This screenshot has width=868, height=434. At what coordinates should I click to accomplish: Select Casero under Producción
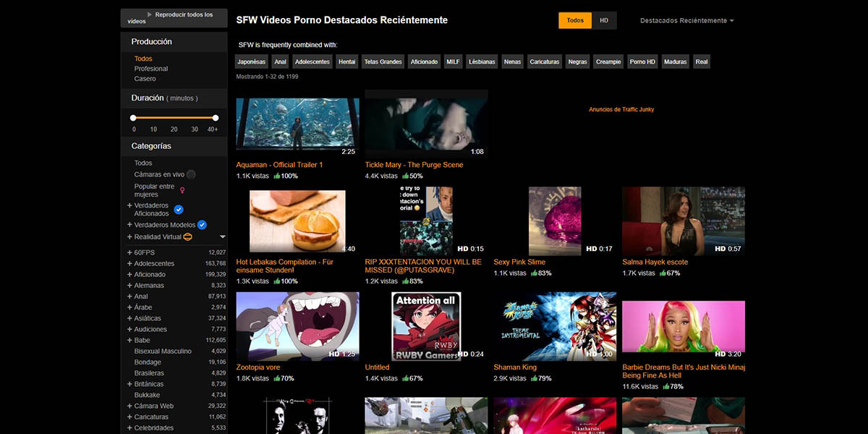click(145, 79)
